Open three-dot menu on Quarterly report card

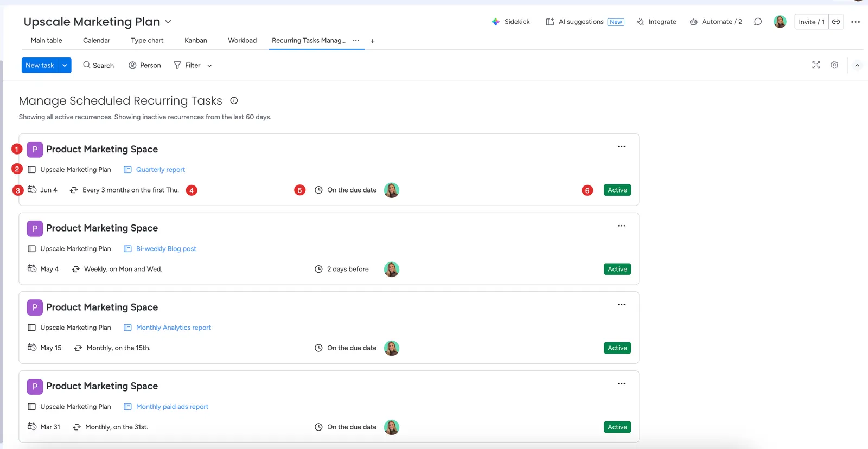621,146
